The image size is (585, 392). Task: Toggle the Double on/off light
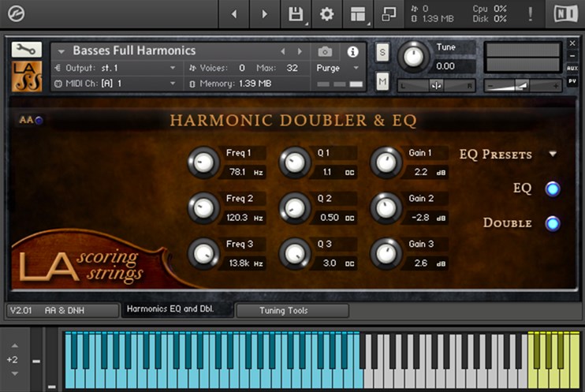click(553, 224)
